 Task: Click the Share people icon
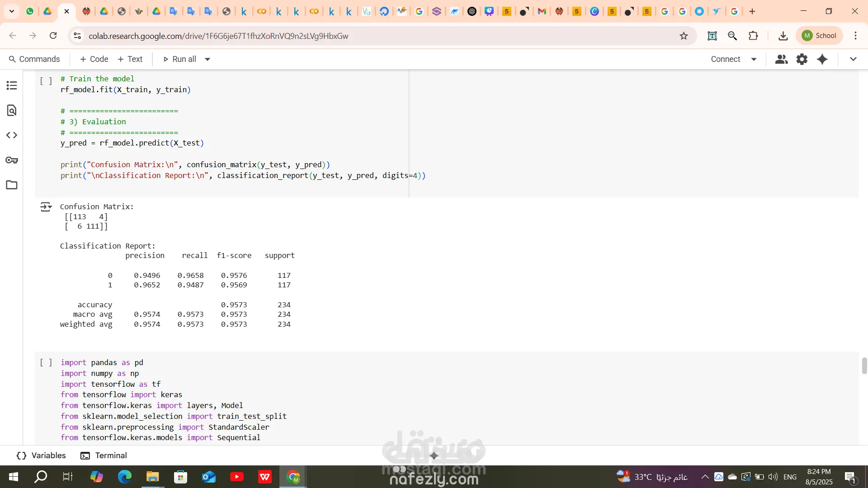(781, 59)
